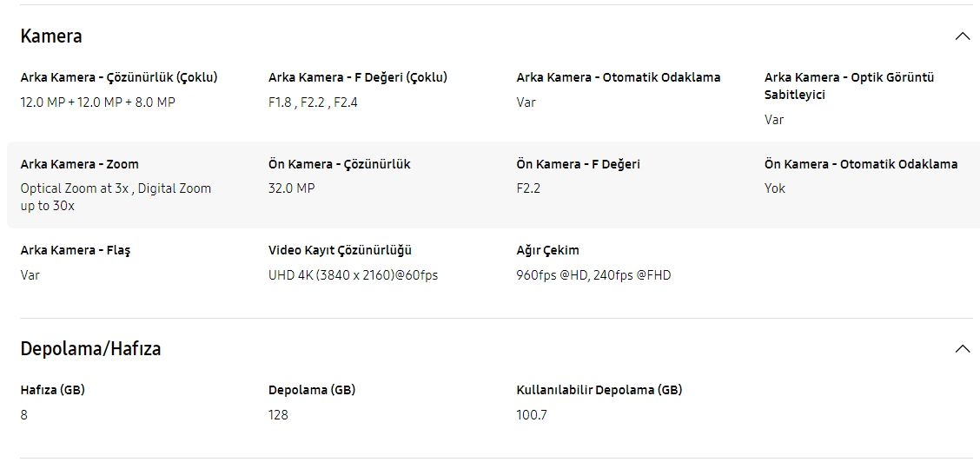Click the Depolama/Hafıza section heading
Screen dimensions: 980x462
click(x=90, y=348)
